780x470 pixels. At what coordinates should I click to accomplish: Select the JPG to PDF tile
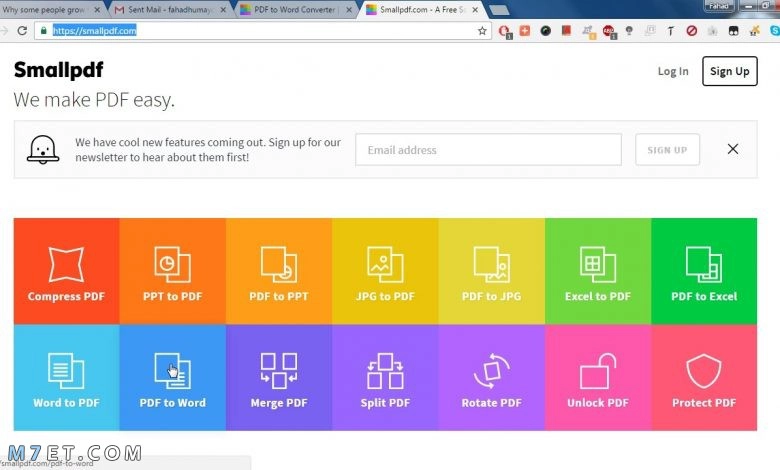(385, 272)
